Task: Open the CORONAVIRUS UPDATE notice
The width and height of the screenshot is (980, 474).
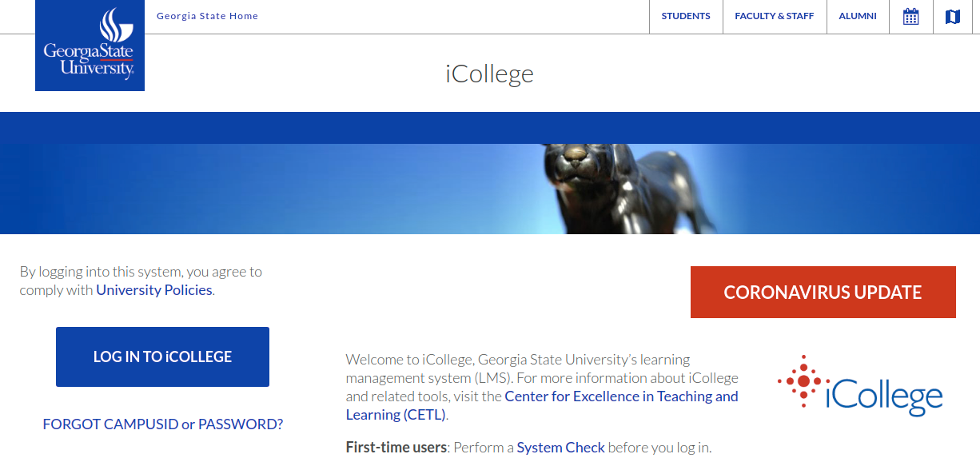Action: 823,292
